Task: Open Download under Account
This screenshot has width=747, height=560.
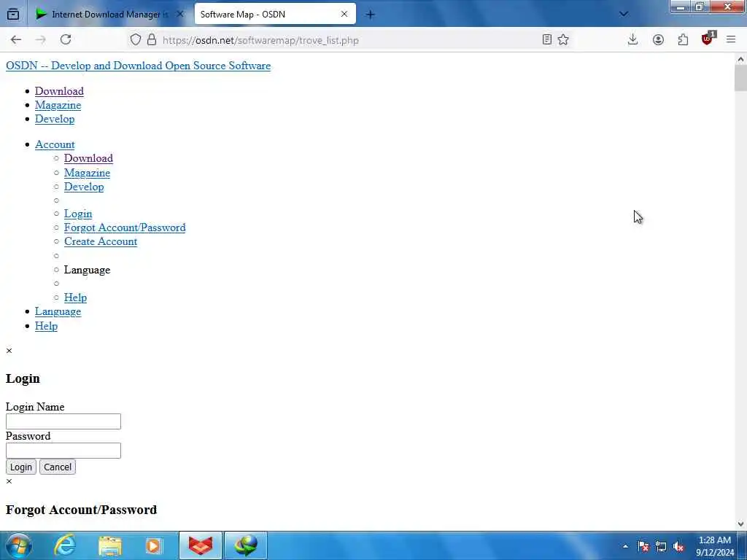Action: pyautogui.click(x=88, y=158)
